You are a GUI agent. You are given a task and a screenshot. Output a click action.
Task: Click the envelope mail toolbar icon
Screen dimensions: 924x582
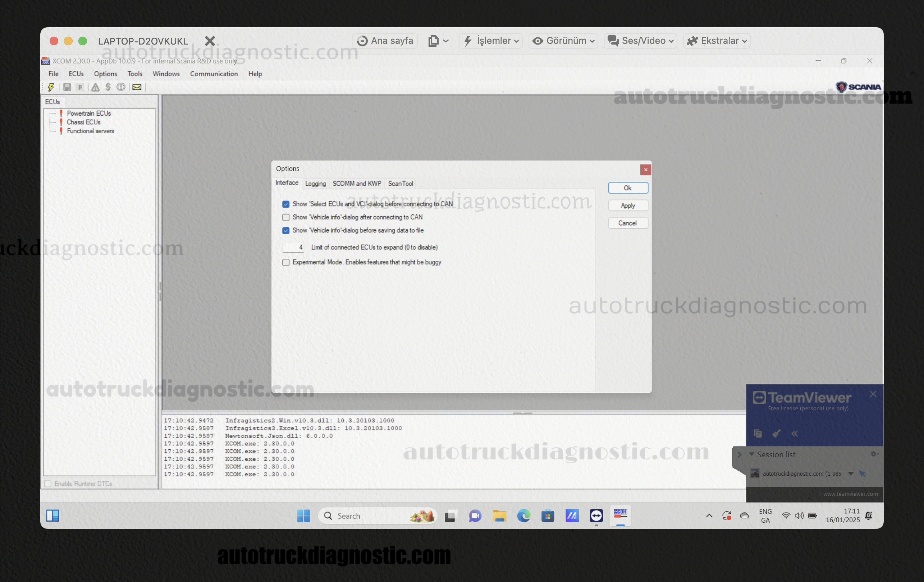point(137,87)
